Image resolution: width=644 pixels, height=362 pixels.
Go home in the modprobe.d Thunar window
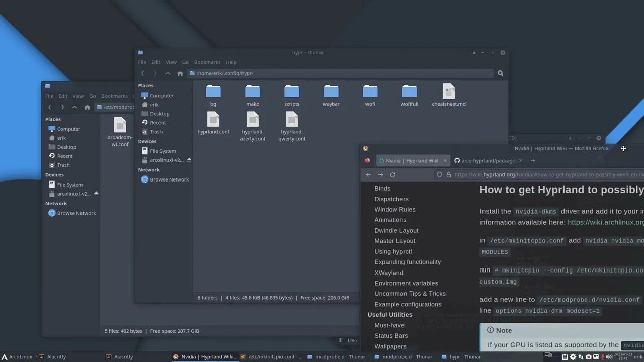pyautogui.click(x=87, y=107)
